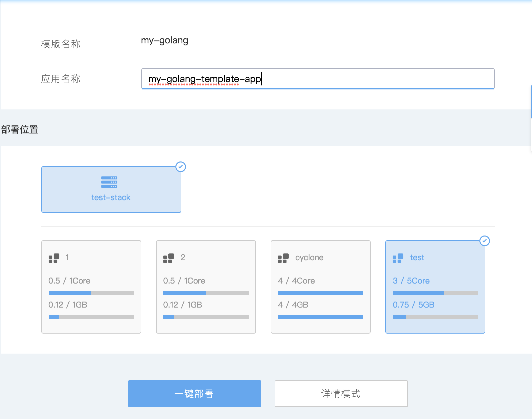Click the test-stack label text
The image size is (532, 419).
111,197
